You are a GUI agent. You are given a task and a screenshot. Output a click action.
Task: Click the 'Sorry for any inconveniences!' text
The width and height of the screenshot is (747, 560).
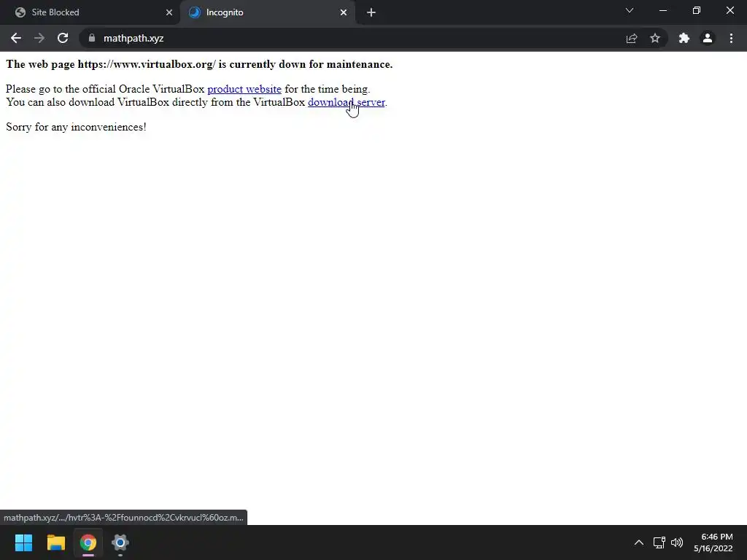[x=76, y=127]
